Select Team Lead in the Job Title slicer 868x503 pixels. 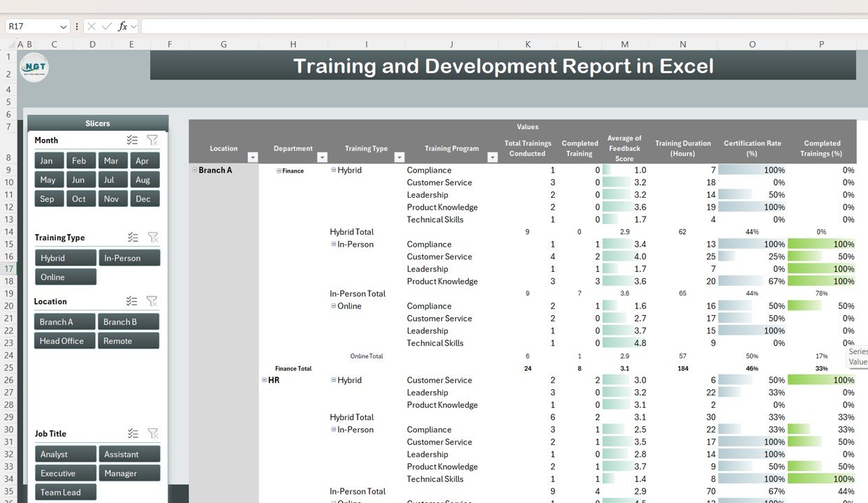pyautogui.click(x=65, y=492)
